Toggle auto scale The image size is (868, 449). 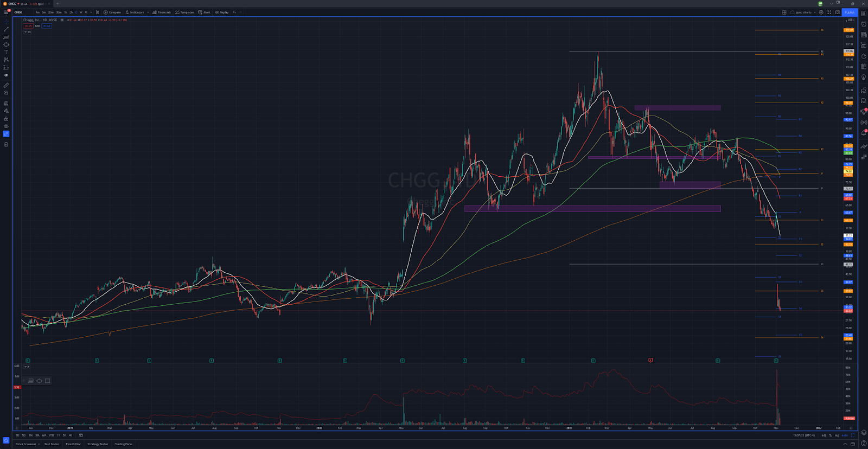coord(845,435)
